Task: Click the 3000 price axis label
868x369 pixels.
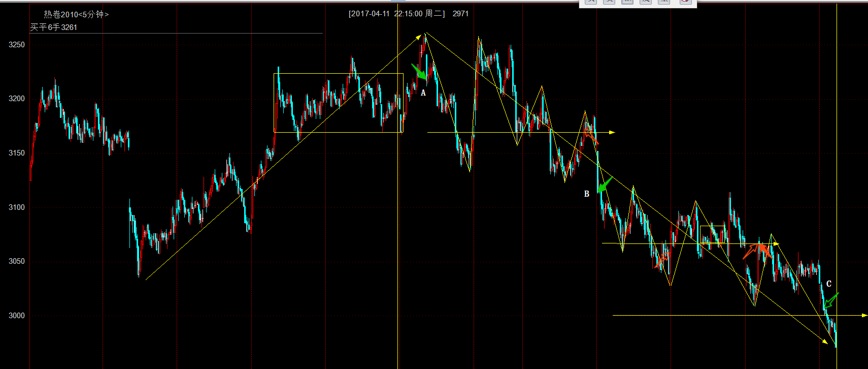Action: tap(17, 316)
